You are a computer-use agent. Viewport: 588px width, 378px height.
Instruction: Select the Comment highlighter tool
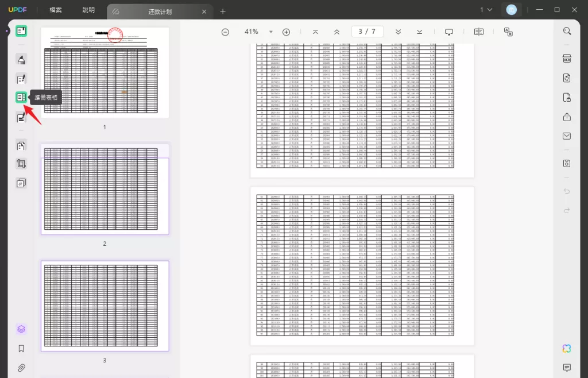(x=21, y=60)
